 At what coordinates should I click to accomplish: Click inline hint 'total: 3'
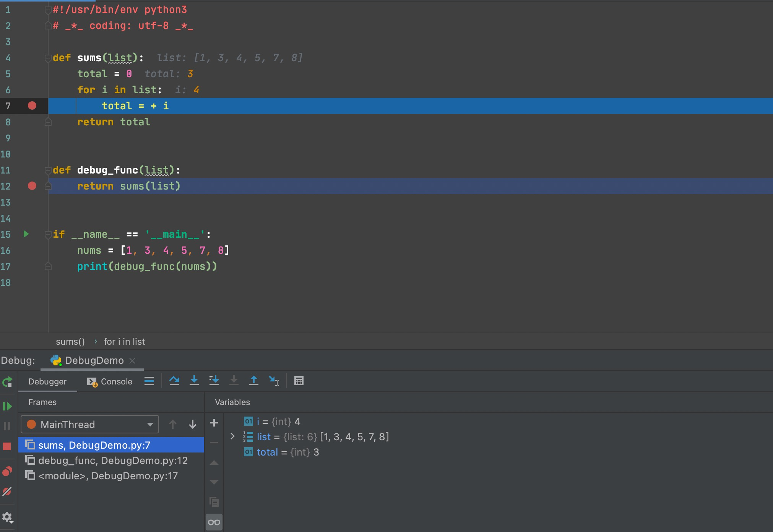(169, 74)
